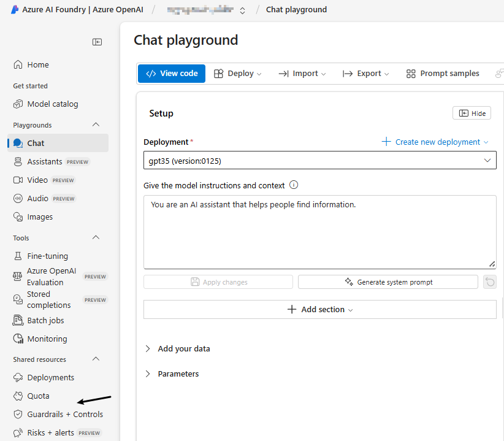
Task: Open the Export dropdown menu
Action: click(366, 74)
